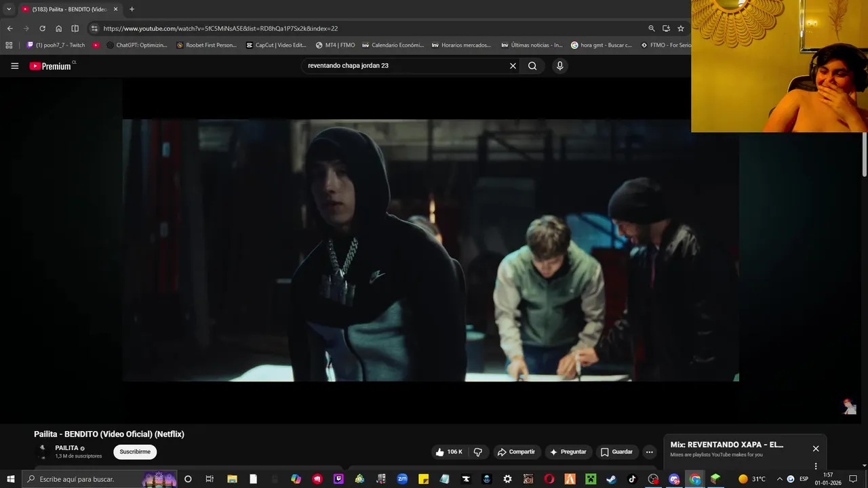Clear the YouTube search query
Viewport: 868px width, 488px height.
click(x=513, y=66)
